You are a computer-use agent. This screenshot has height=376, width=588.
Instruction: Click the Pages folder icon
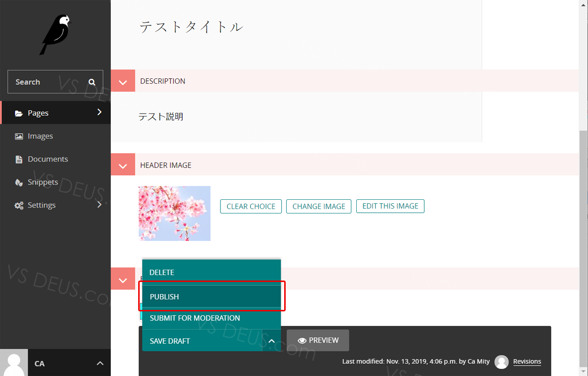coord(19,113)
